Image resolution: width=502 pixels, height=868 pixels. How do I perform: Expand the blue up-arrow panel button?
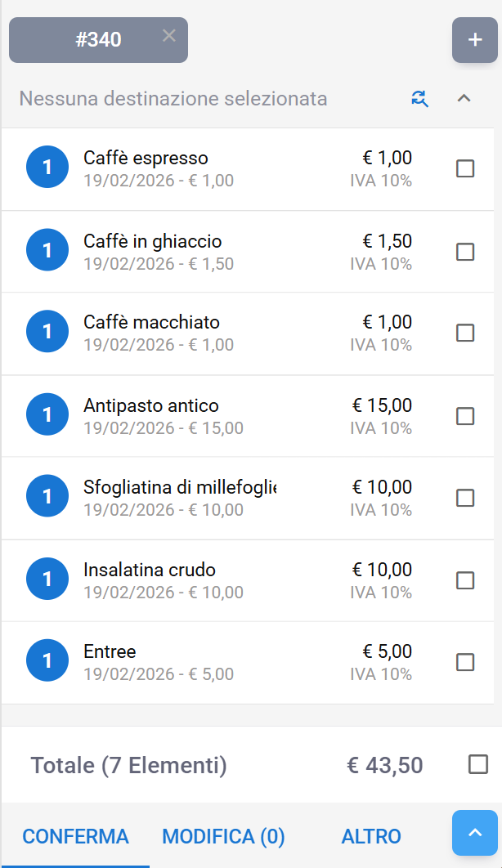coord(475,833)
